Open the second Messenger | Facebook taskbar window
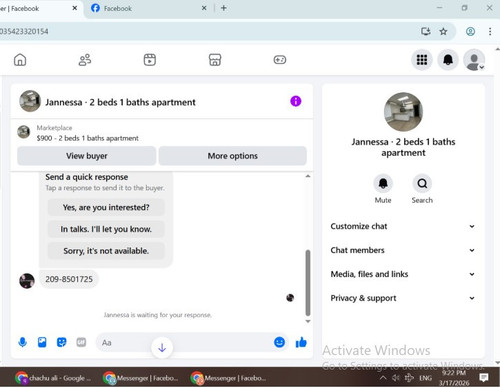 pos(228,378)
